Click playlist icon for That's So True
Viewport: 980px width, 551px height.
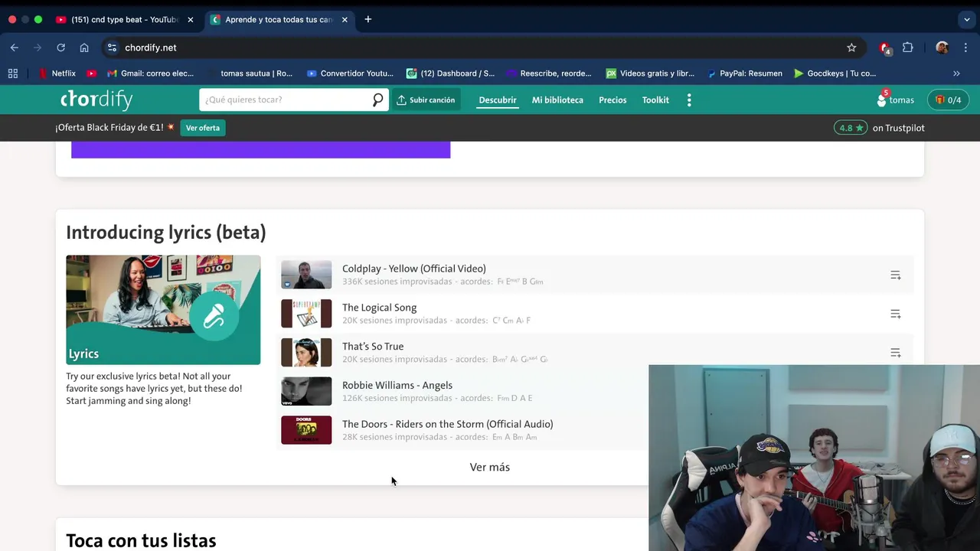pos(895,353)
